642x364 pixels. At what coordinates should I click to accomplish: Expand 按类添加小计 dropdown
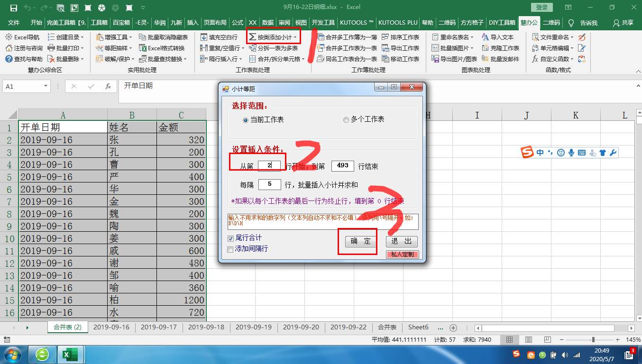point(295,37)
